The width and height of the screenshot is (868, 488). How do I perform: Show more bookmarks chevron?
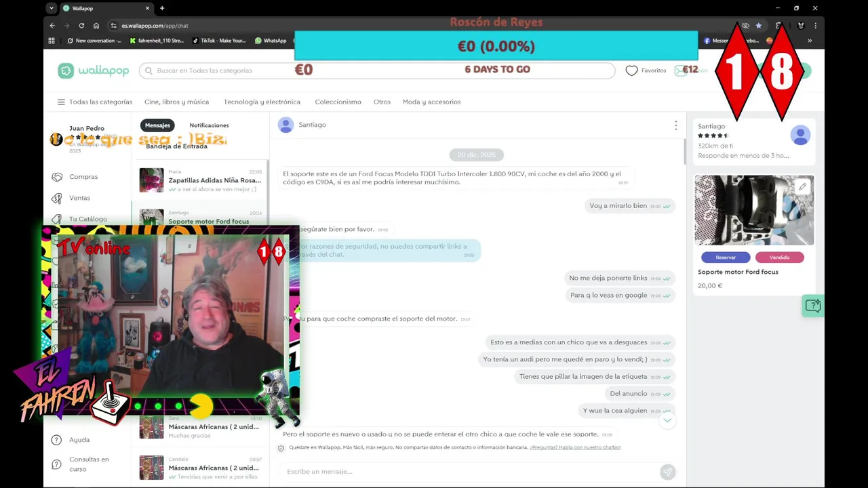(x=809, y=41)
